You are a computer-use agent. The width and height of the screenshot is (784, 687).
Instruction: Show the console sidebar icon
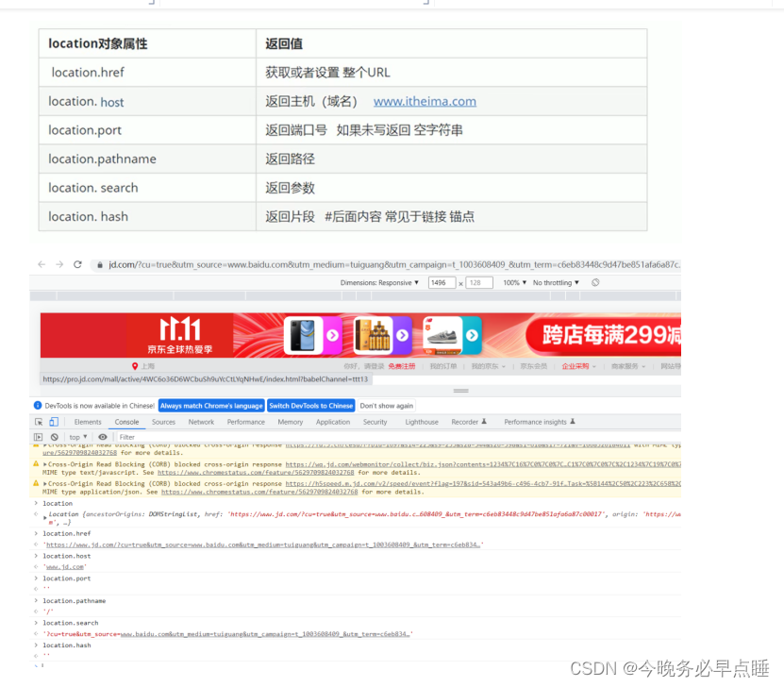[39, 437]
